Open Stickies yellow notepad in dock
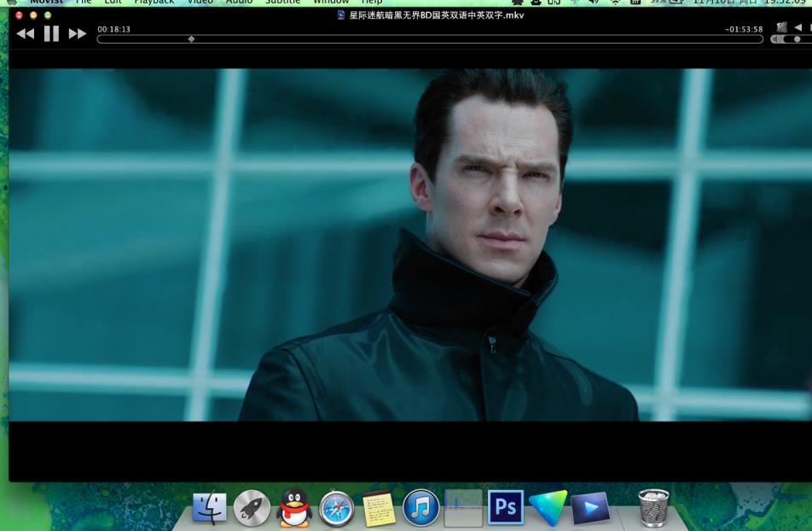Screen dimensions: 812x531 (379, 509)
